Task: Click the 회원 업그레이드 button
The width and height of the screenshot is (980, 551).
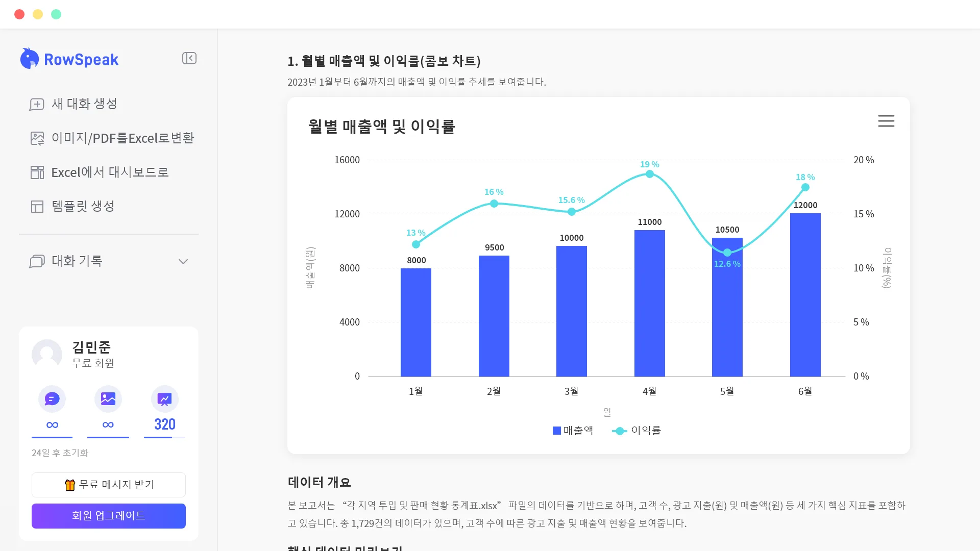Action: (x=109, y=516)
